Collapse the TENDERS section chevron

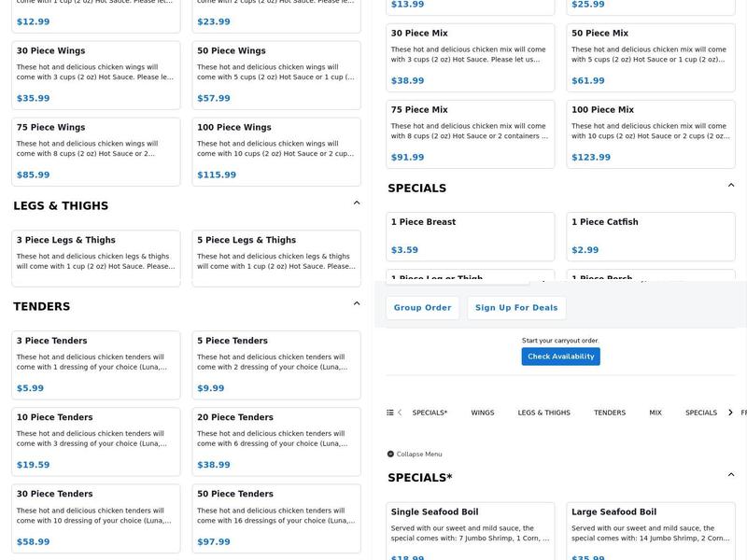[x=357, y=303]
